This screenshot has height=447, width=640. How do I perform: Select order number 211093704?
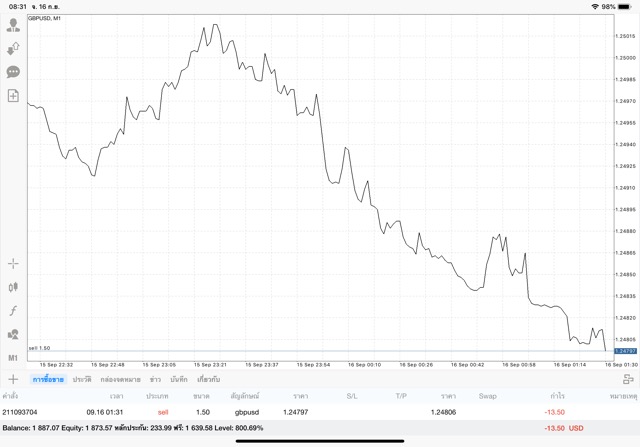20,412
